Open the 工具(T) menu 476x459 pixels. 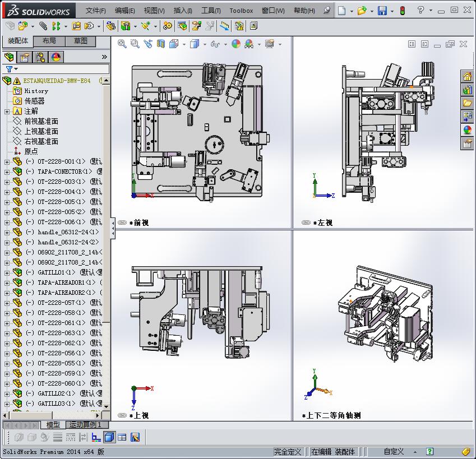[211, 11]
